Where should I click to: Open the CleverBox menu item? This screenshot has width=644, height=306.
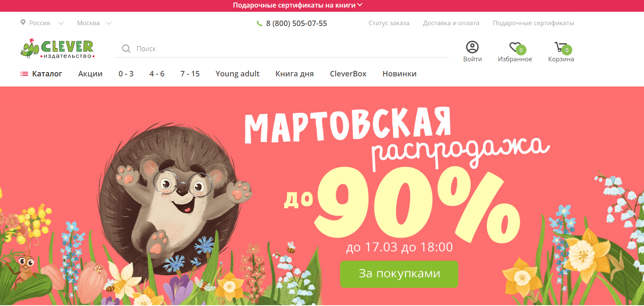pos(348,74)
